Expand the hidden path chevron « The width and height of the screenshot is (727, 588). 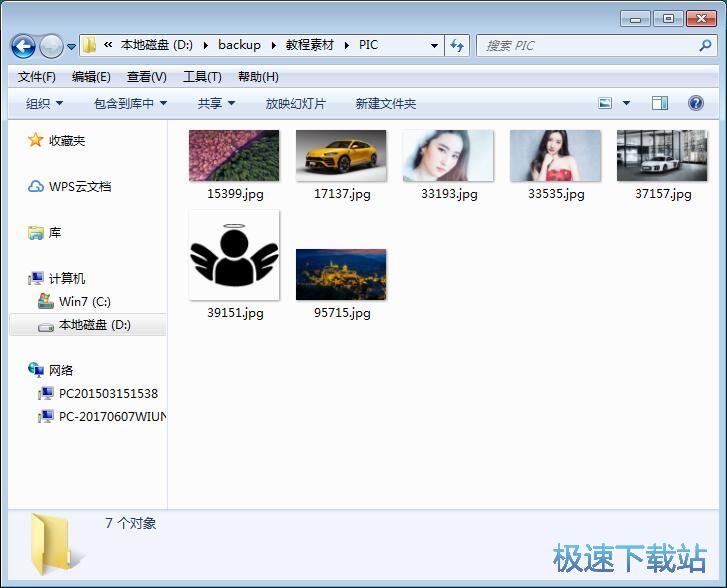click(x=108, y=45)
